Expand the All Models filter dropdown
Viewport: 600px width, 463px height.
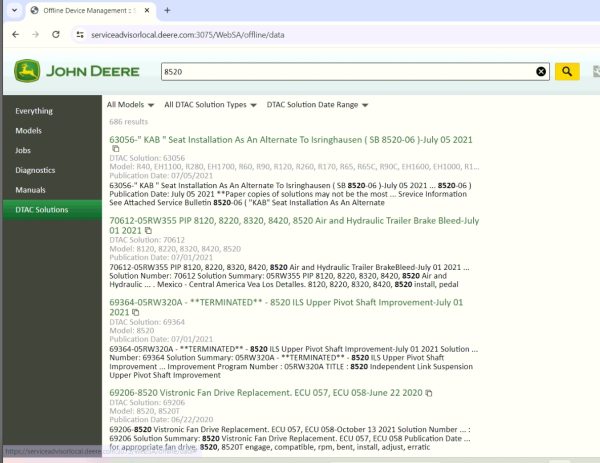coord(130,105)
